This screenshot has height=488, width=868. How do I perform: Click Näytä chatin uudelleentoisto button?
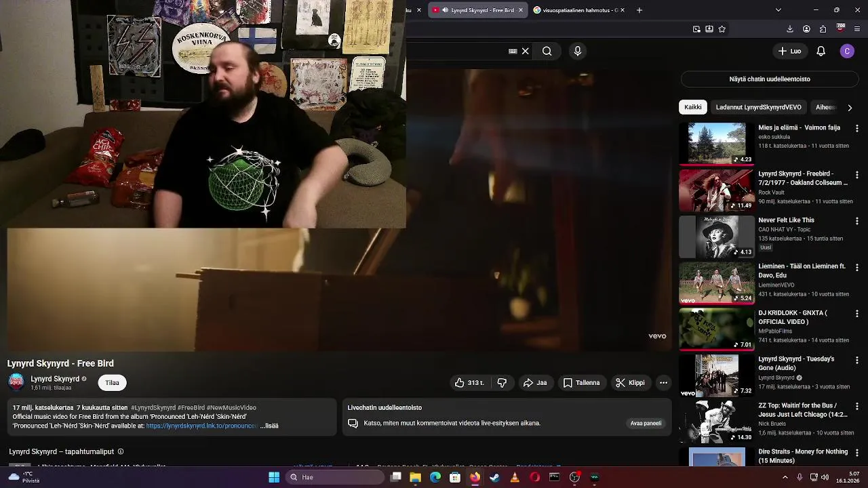click(770, 79)
